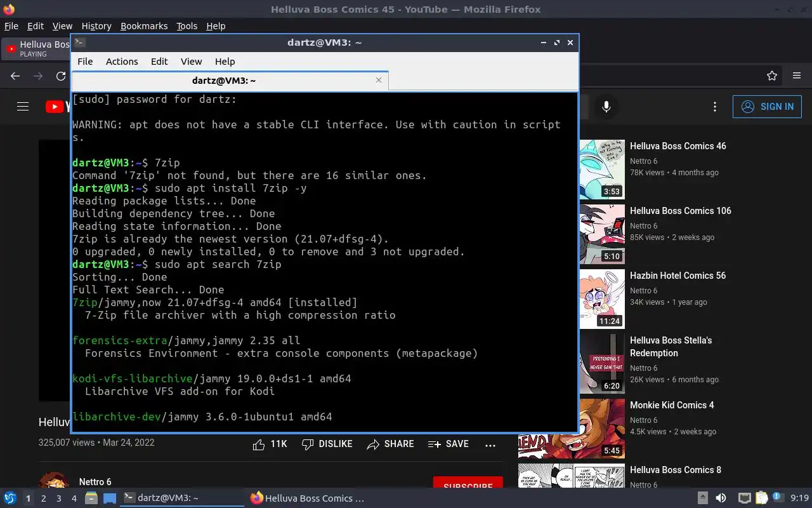Go back in Firefox

pos(15,76)
